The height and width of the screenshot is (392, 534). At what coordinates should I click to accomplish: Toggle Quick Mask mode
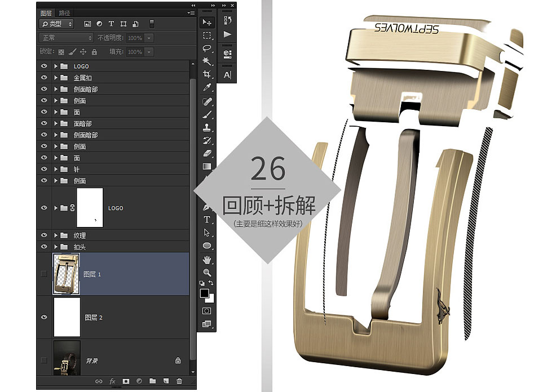pos(207,311)
